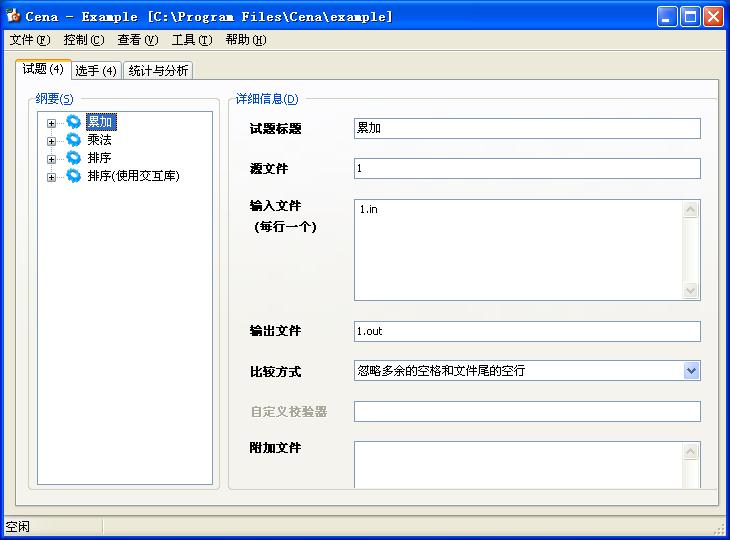Expand the 乘法 tree node
This screenshot has height=540, width=730.
tap(51, 141)
